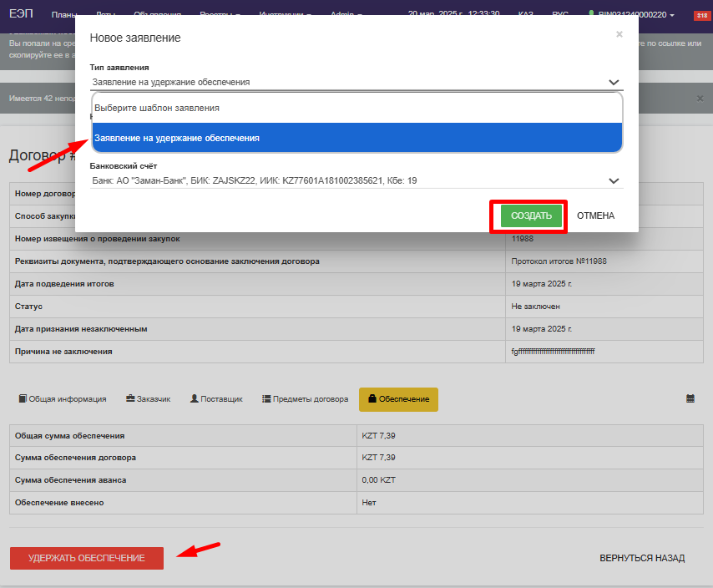Select the Обеспечение tab
Image resolution: width=713 pixels, height=588 pixels.
click(398, 399)
